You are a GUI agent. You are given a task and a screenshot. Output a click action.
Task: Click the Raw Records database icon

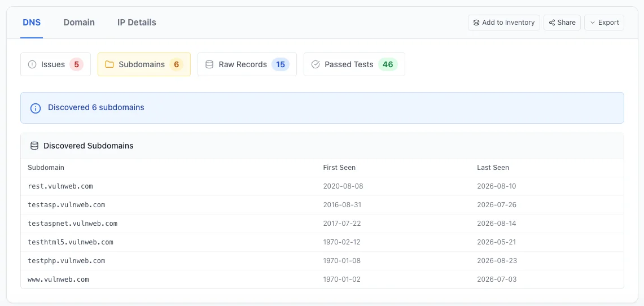pos(209,64)
